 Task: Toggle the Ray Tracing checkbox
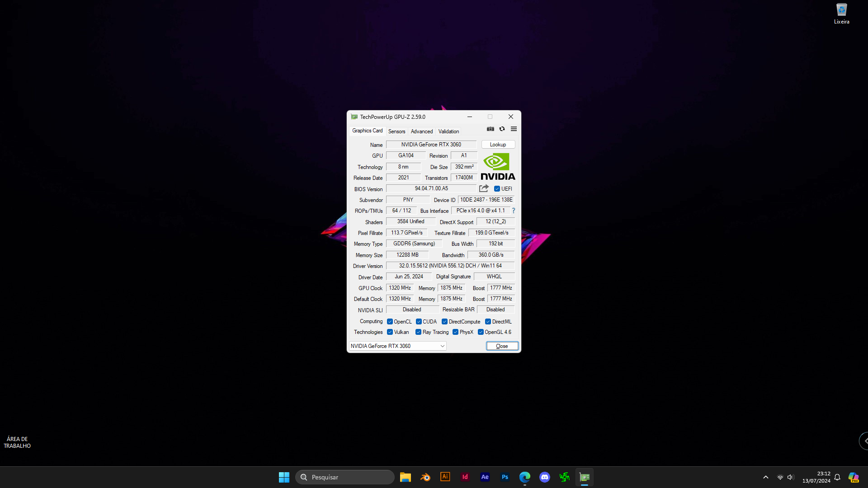pos(418,332)
